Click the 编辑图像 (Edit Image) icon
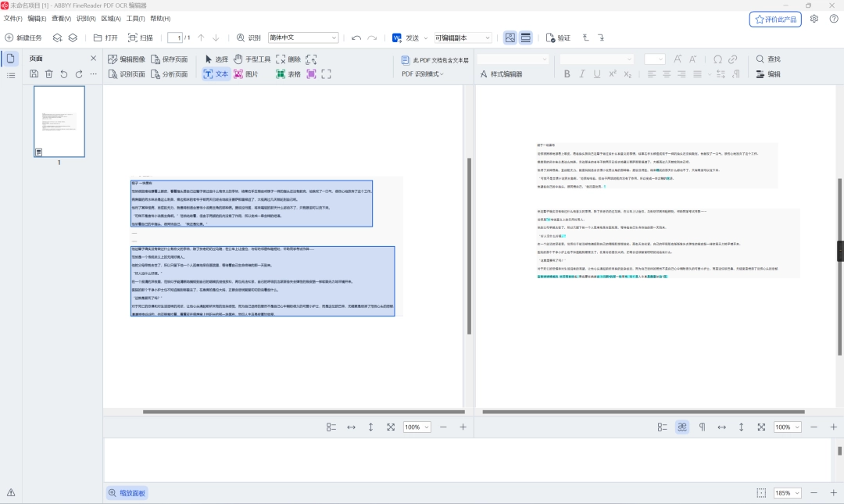Screen dimensions: 844x504 coord(113,59)
